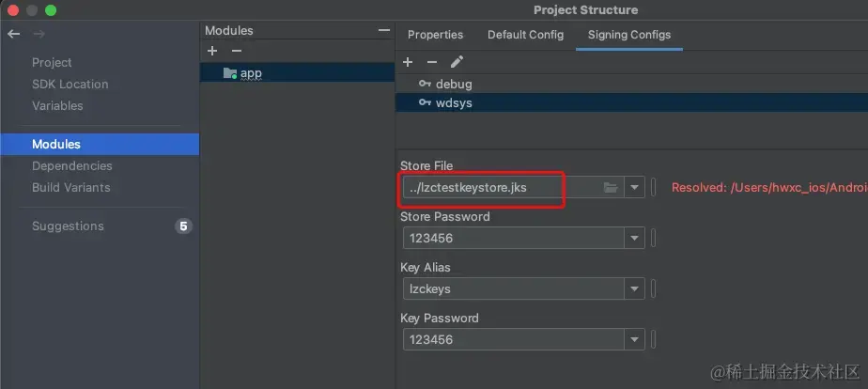Click the Store Password field

514,239
